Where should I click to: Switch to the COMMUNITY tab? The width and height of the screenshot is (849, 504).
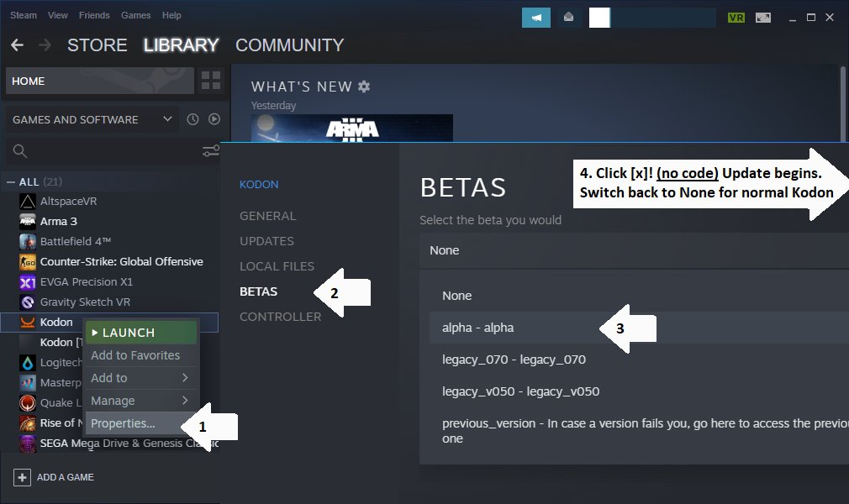290,45
